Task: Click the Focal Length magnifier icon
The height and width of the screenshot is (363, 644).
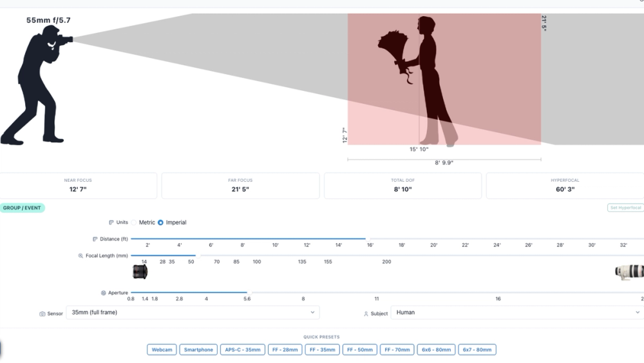Action: click(80, 256)
